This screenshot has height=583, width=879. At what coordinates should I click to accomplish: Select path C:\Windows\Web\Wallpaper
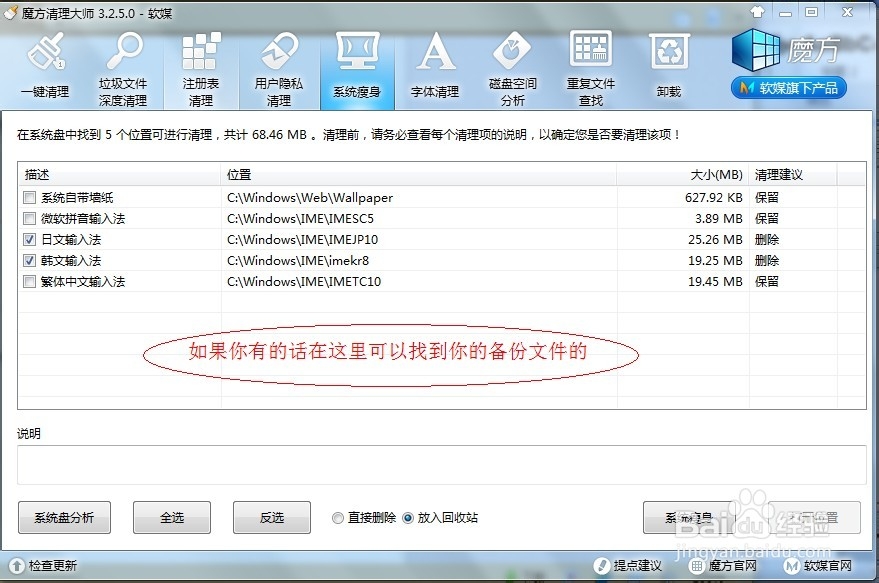[x=310, y=197]
